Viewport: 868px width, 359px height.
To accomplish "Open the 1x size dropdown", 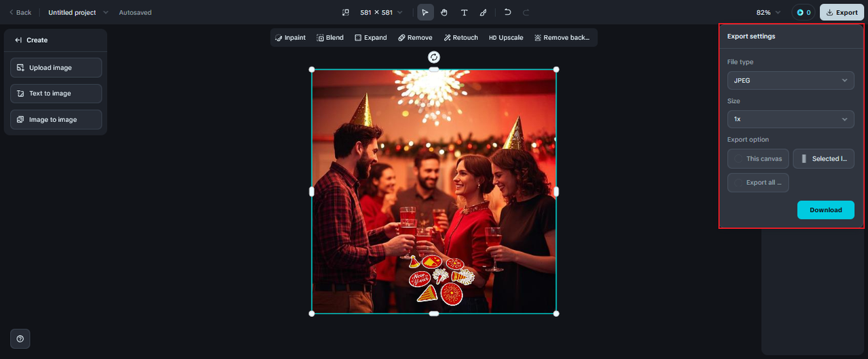I will (x=791, y=119).
